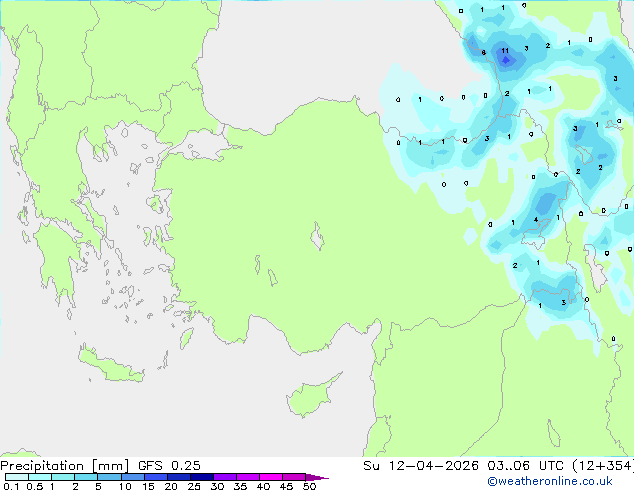Click the '15' legend scale label
This screenshot has width=634, height=490.
148,486
